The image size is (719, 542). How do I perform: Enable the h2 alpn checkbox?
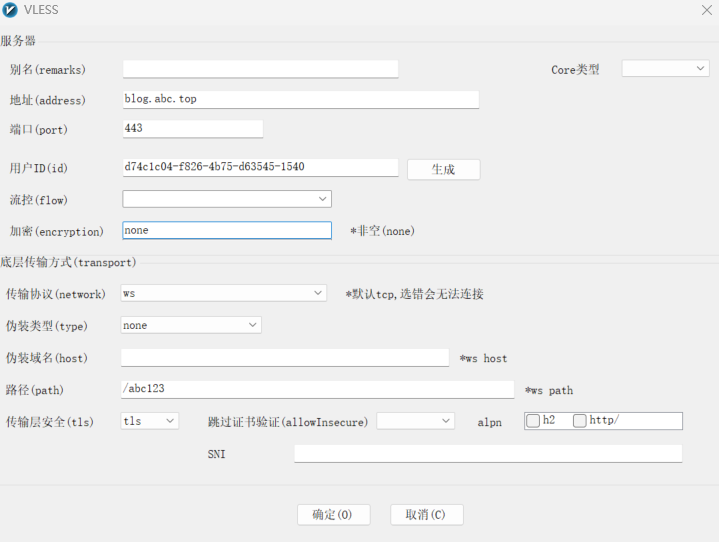[534, 421]
